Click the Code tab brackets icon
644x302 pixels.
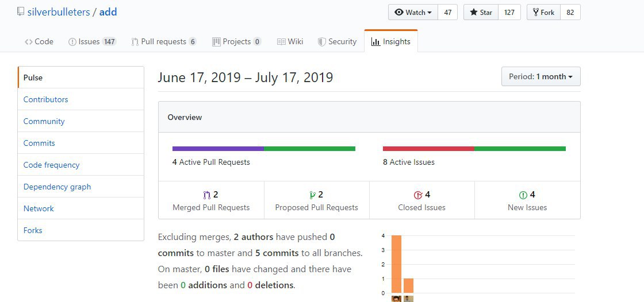point(28,41)
